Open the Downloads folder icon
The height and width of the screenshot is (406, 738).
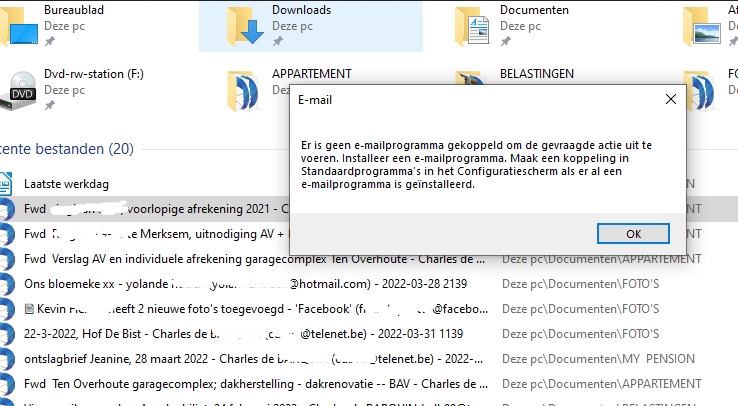click(243, 25)
